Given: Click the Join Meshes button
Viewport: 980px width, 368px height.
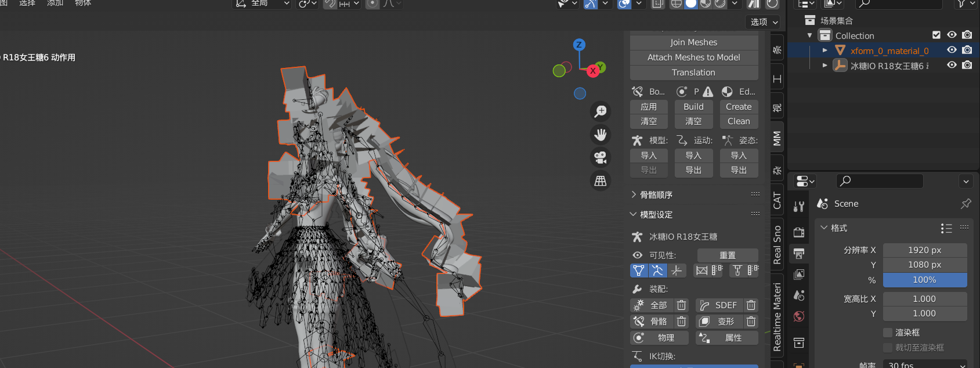Looking at the screenshot, I should [693, 42].
